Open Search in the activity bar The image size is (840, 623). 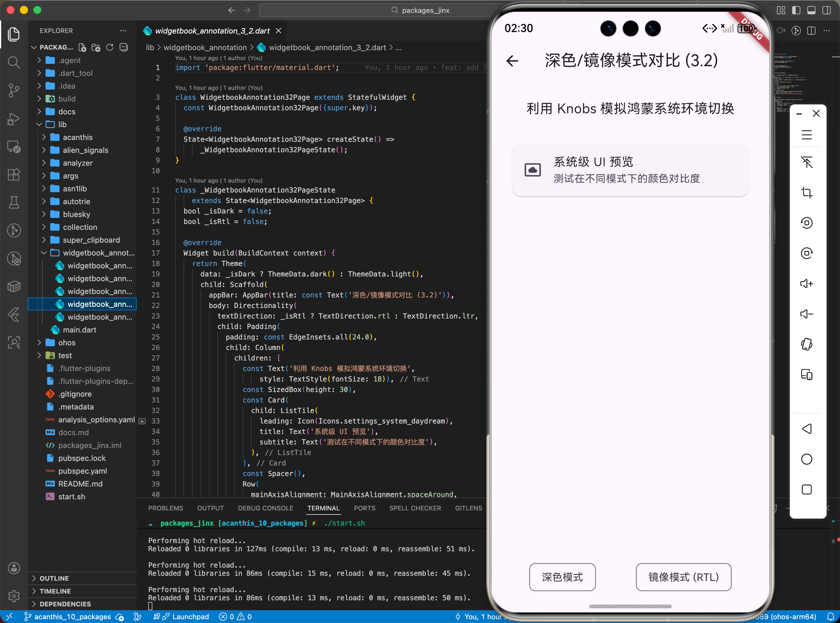(14, 62)
